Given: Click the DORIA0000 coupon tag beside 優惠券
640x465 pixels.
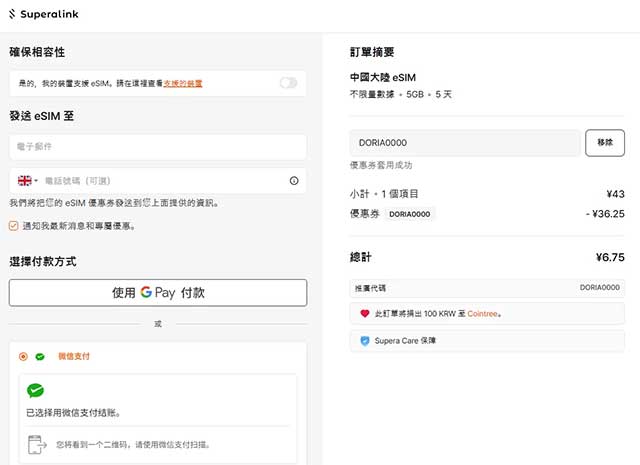Looking at the screenshot, I should 410,214.
